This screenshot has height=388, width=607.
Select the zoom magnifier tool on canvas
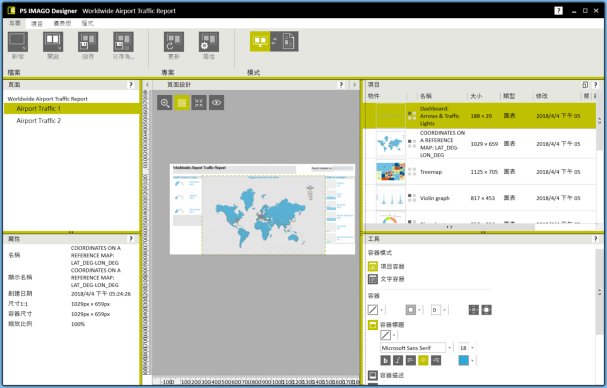pos(165,103)
